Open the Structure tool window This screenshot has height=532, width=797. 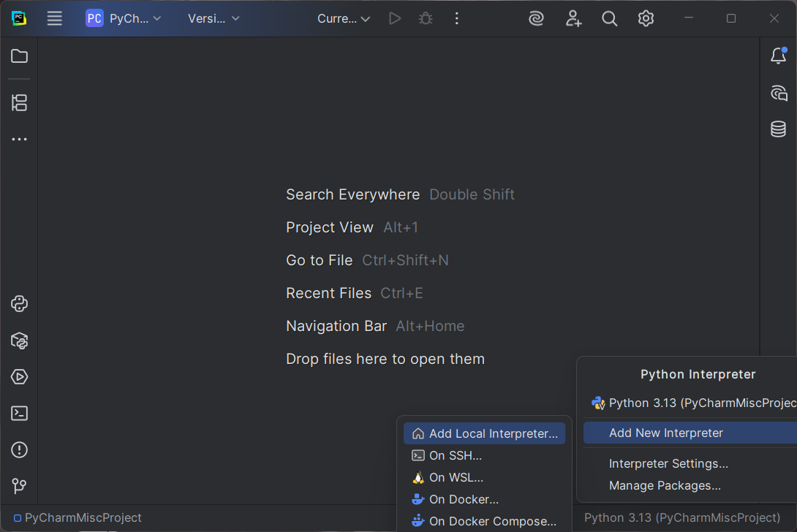pos(20,103)
